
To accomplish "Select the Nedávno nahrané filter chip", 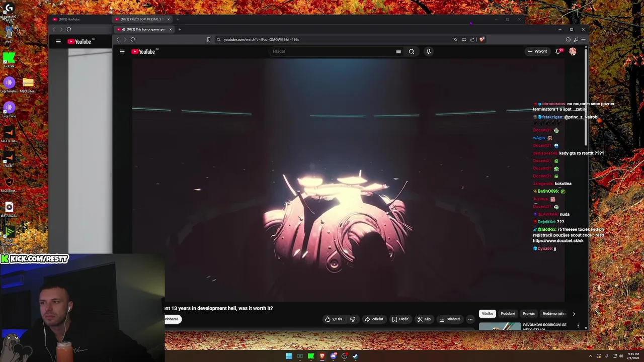I will click(554, 313).
